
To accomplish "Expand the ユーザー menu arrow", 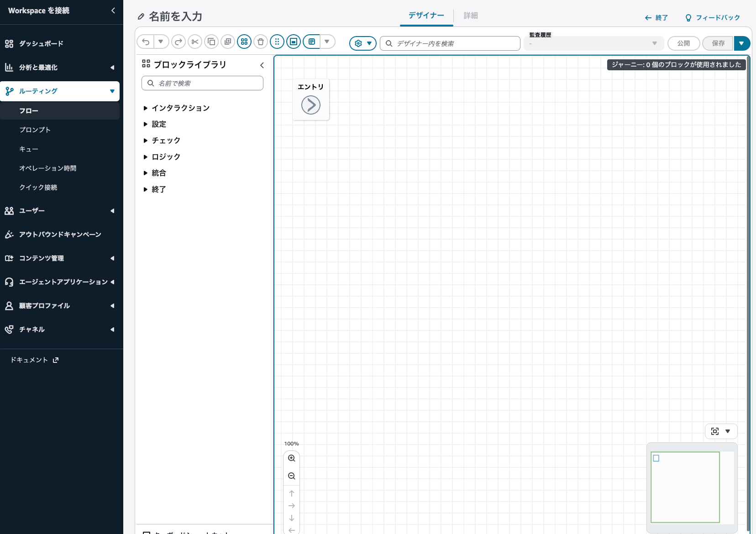I will pos(112,211).
